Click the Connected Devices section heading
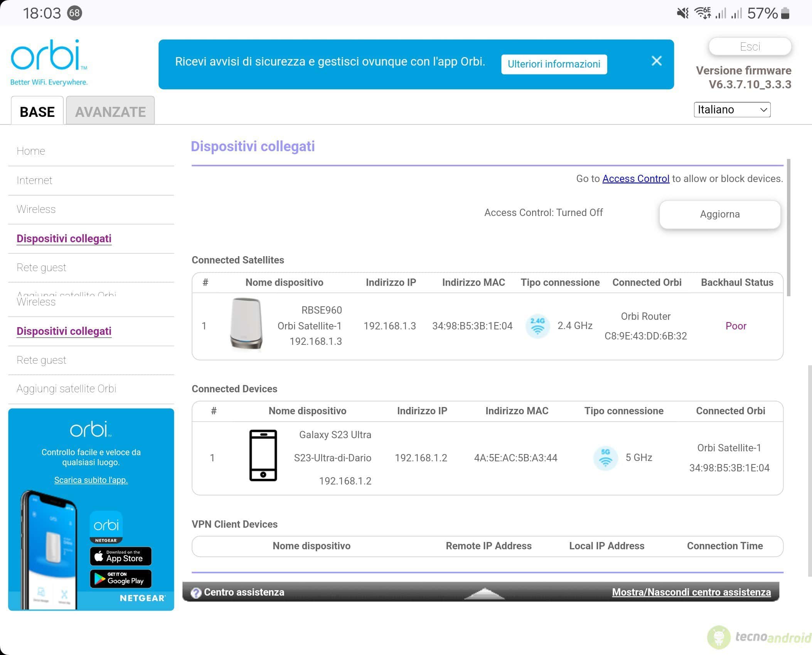The image size is (812, 655). (x=234, y=389)
